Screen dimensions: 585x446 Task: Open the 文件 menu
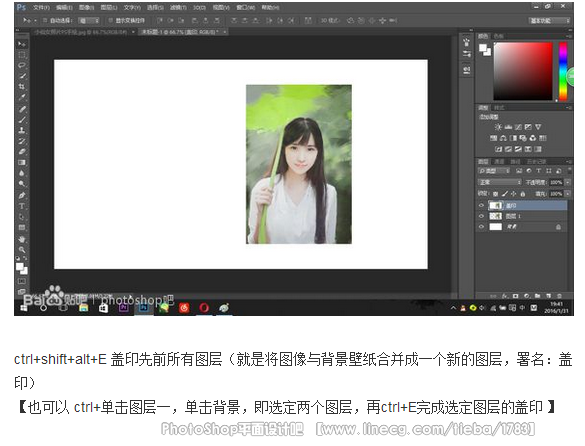(x=41, y=7)
